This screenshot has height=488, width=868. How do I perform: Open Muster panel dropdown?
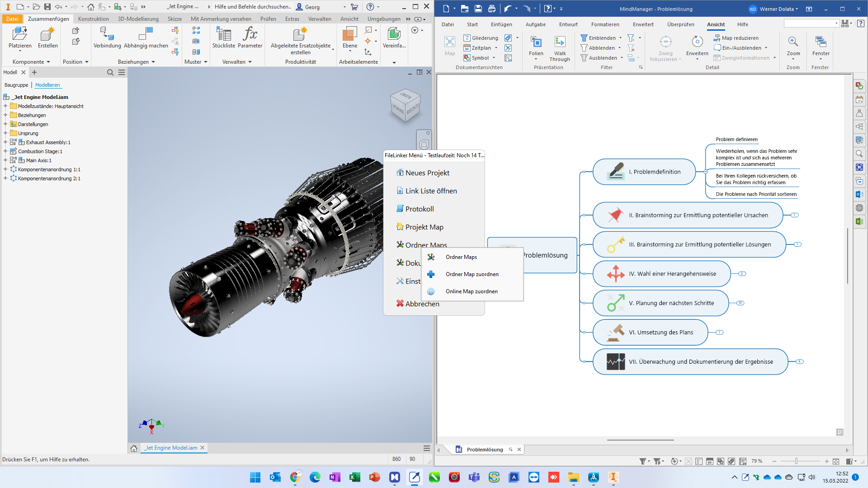coord(196,62)
